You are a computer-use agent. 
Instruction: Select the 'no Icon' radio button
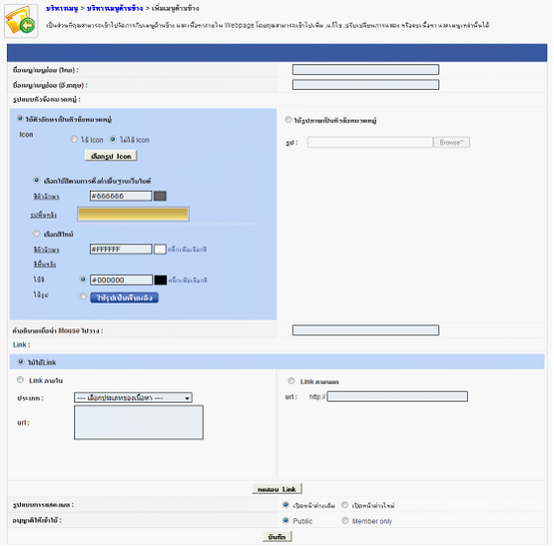pyautogui.click(x=113, y=139)
